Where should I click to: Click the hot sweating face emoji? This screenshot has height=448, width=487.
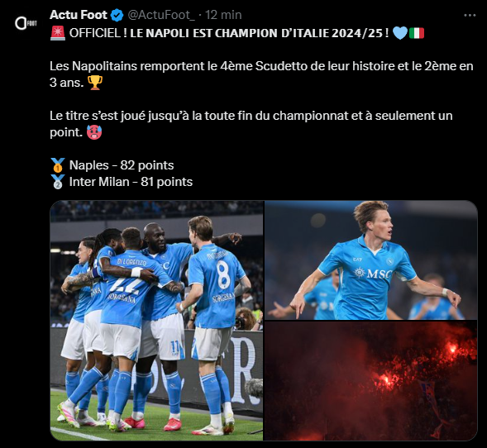click(94, 132)
